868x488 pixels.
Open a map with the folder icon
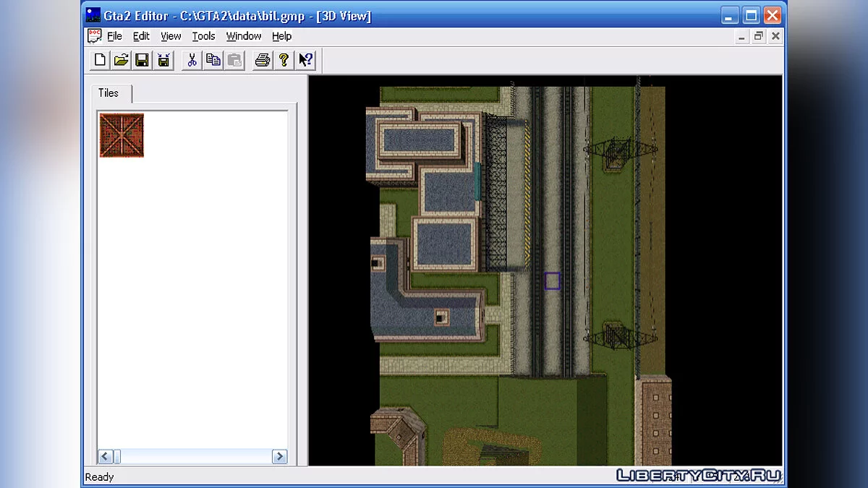[x=121, y=60]
